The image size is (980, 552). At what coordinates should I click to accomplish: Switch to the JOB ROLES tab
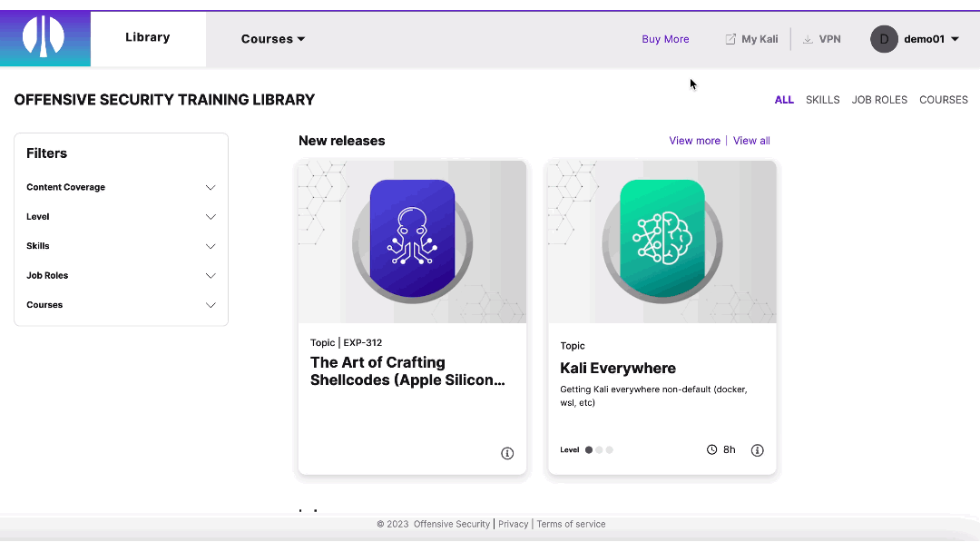click(879, 99)
